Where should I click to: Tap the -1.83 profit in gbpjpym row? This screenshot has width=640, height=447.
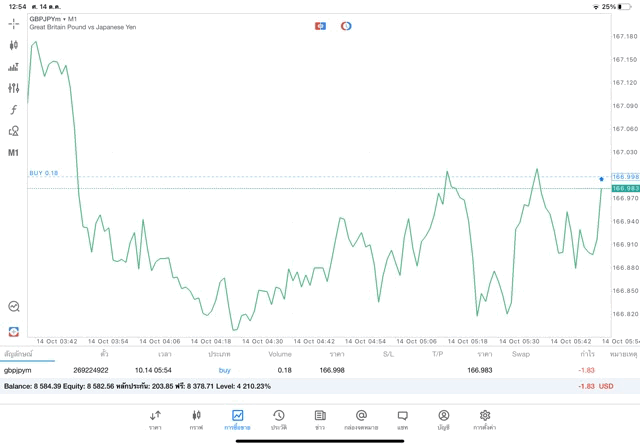click(586, 370)
